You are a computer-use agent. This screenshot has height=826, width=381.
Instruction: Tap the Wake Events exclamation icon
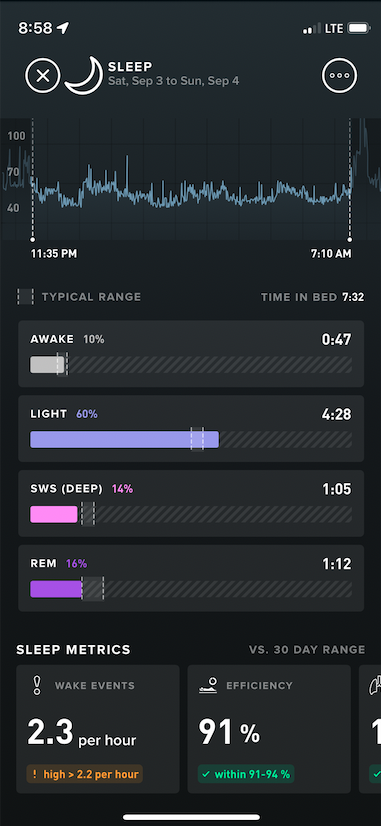pyautogui.click(x=36, y=685)
